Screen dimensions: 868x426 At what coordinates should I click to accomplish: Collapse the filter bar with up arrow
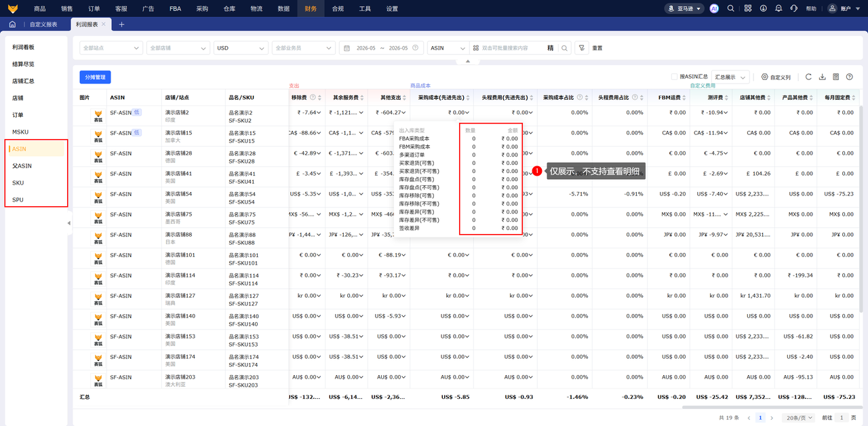click(x=467, y=62)
